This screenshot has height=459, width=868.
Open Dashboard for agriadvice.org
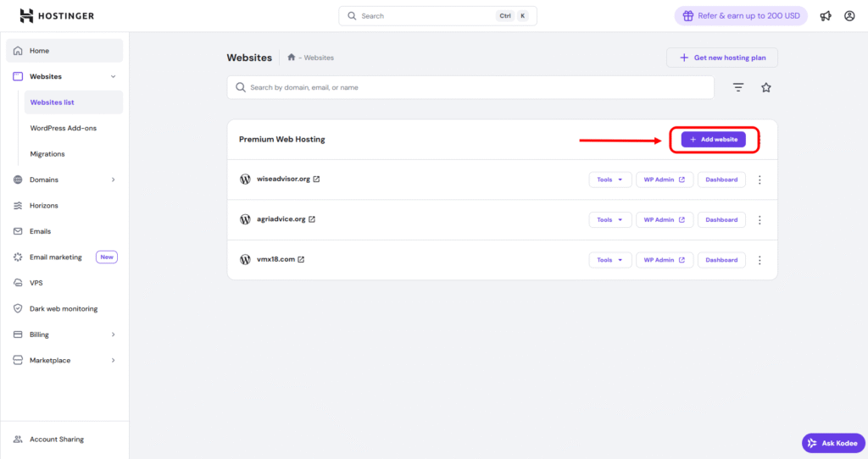tap(721, 220)
